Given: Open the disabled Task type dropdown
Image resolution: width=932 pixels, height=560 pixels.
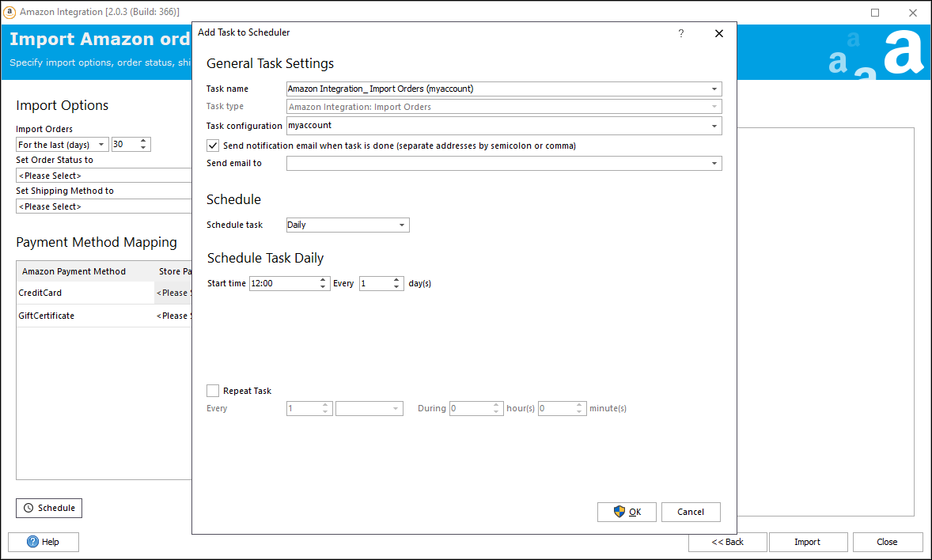Looking at the screenshot, I should pyautogui.click(x=714, y=107).
